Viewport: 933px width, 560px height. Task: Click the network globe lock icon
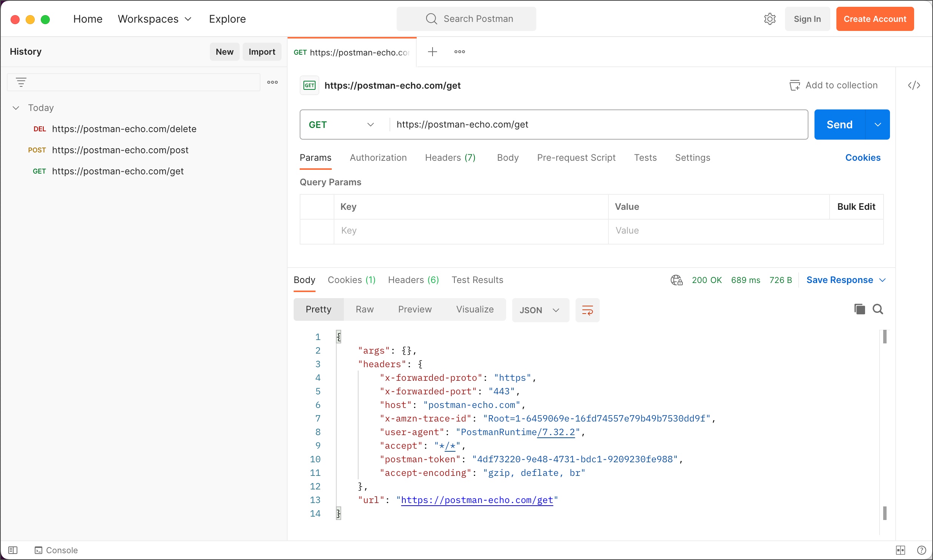click(676, 280)
